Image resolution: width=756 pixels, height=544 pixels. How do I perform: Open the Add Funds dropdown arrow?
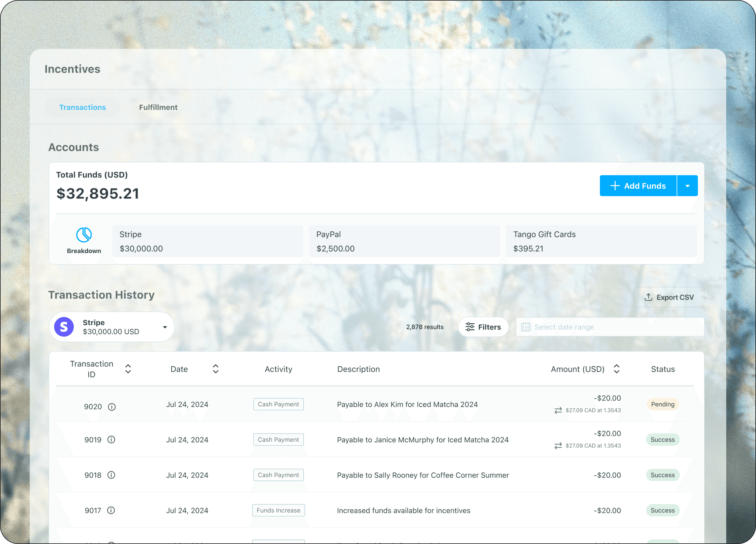(687, 186)
